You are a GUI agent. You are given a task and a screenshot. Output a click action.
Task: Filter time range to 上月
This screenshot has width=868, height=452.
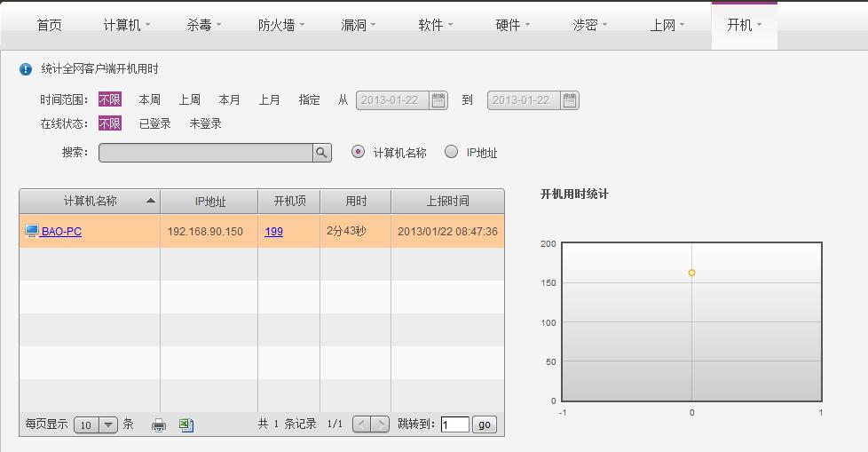pyautogui.click(x=269, y=99)
